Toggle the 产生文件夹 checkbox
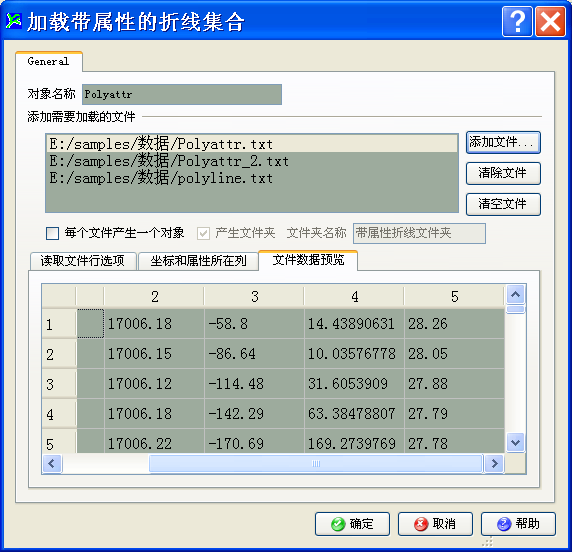Viewport: 572px width, 552px height. tap(203, 233)
